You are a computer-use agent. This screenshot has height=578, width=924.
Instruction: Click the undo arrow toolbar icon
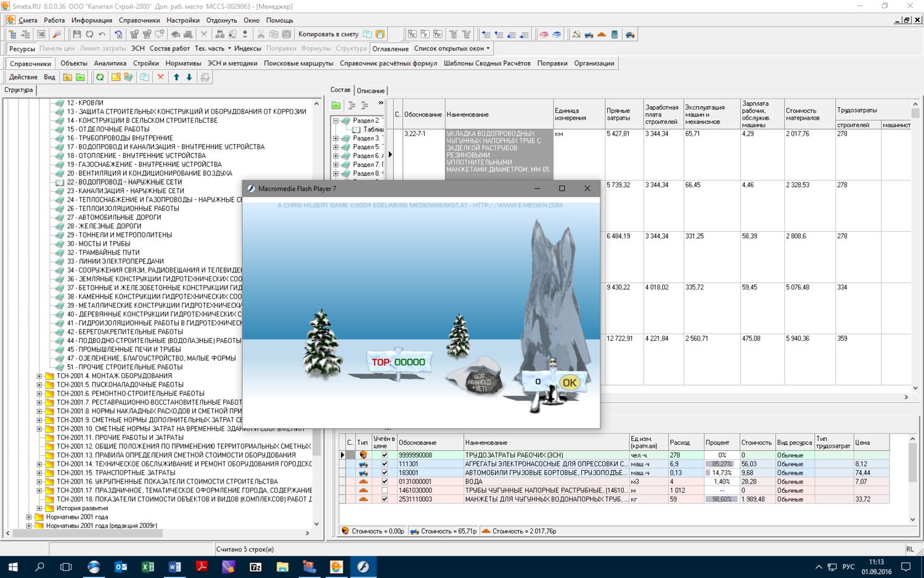pyautogui.click(x=102, y=35)
